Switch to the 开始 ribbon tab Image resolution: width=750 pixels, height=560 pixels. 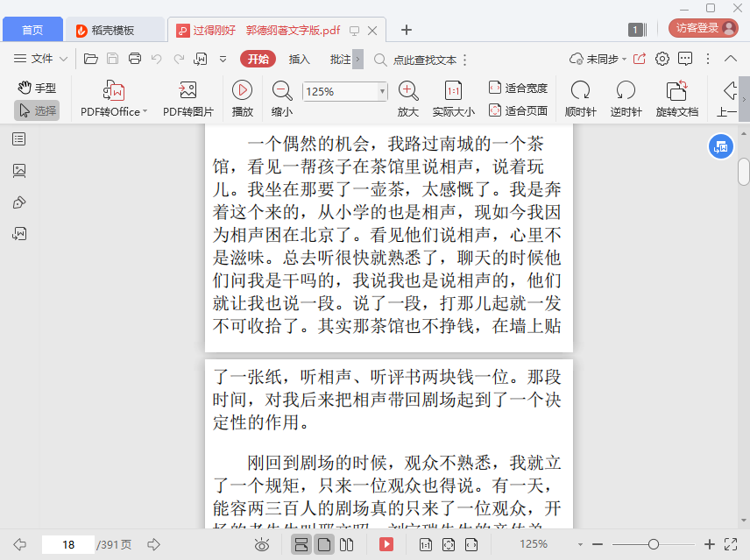[x=258, y=60]
